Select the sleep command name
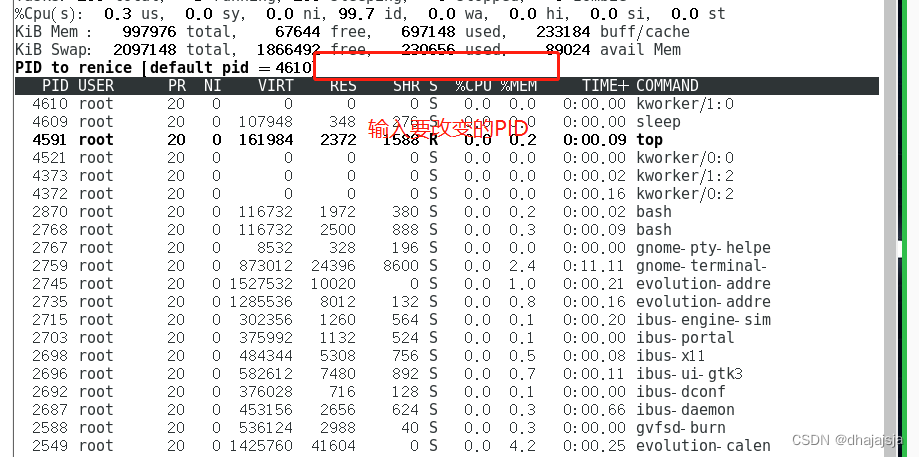 point(658,122)
